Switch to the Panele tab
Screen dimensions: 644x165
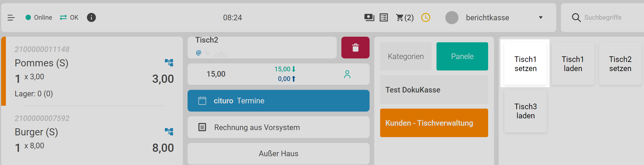462,56
